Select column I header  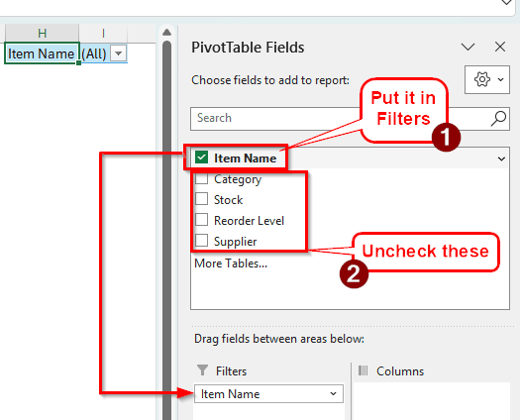tap(103, 33)
